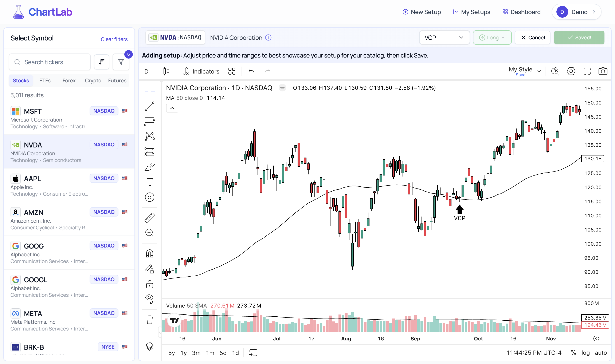
Task: Set the range to 3m
Action: click(x=196, y=353)
